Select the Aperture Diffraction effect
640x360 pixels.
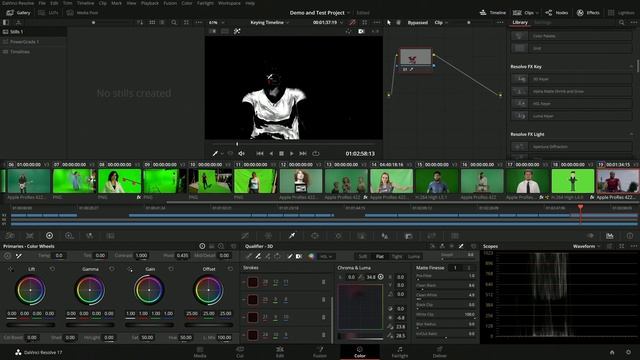pos(572,147)
